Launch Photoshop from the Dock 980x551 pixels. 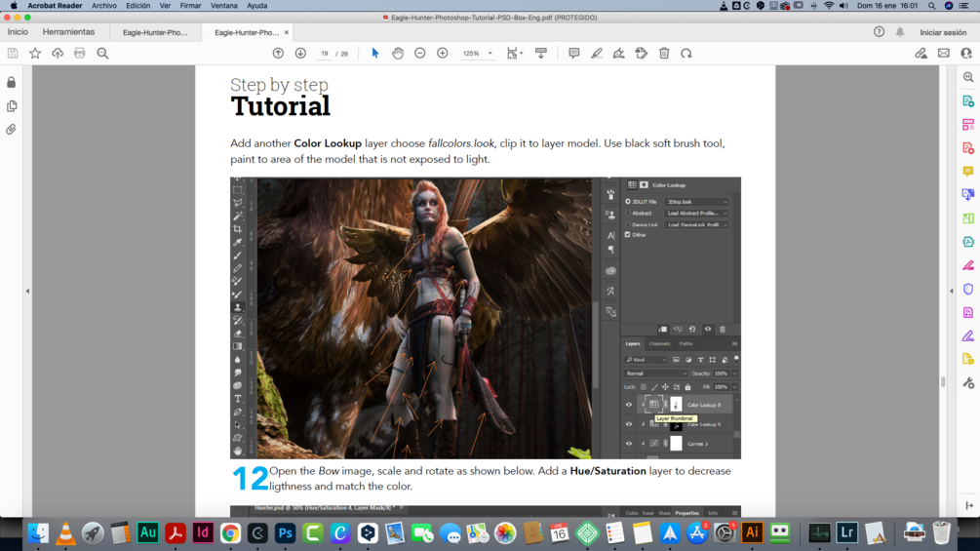pos(285,532)
